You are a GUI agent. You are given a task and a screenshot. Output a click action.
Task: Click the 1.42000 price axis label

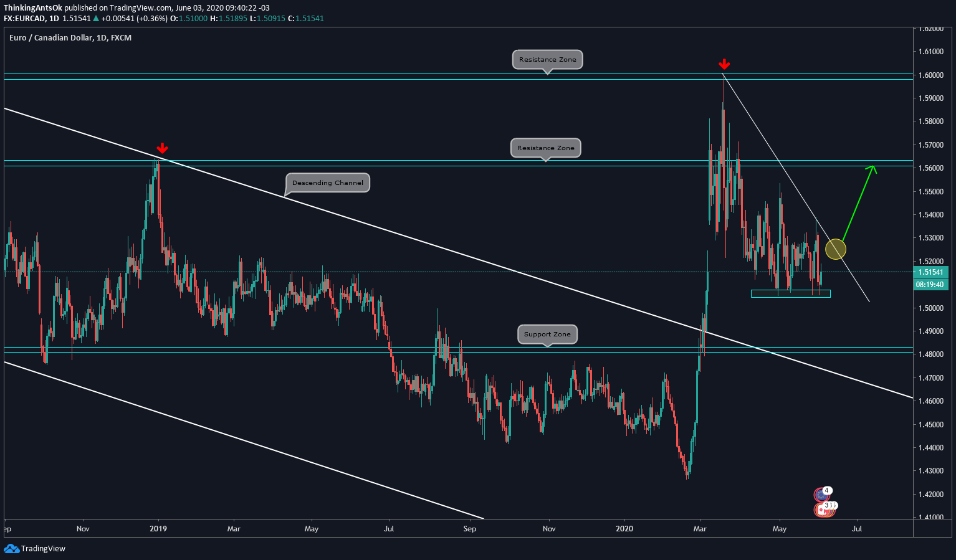[930, 495]
